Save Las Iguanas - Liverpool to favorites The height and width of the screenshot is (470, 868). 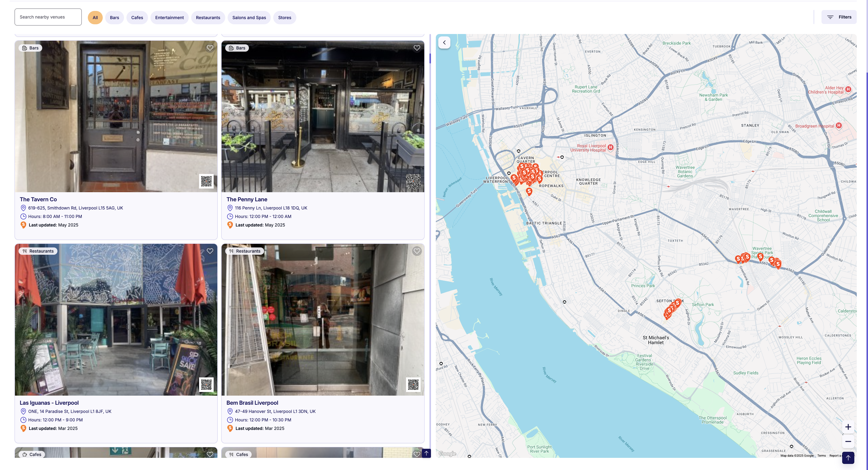tap(210, 251)
